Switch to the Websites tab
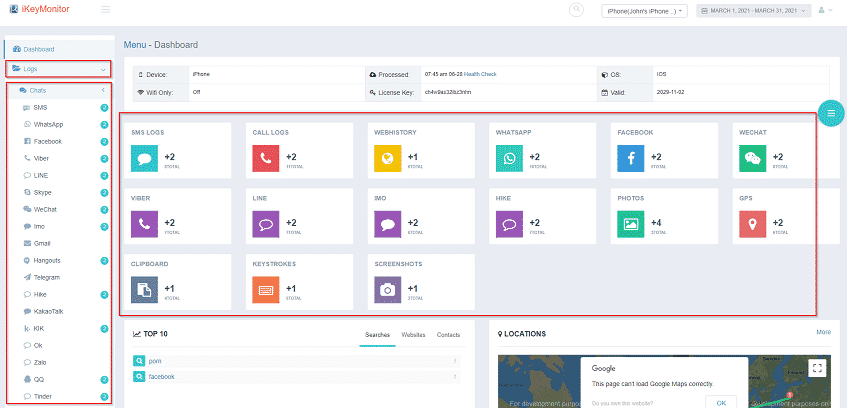Image resolution: width=847 pixels, height=408 pixels. 413,335
